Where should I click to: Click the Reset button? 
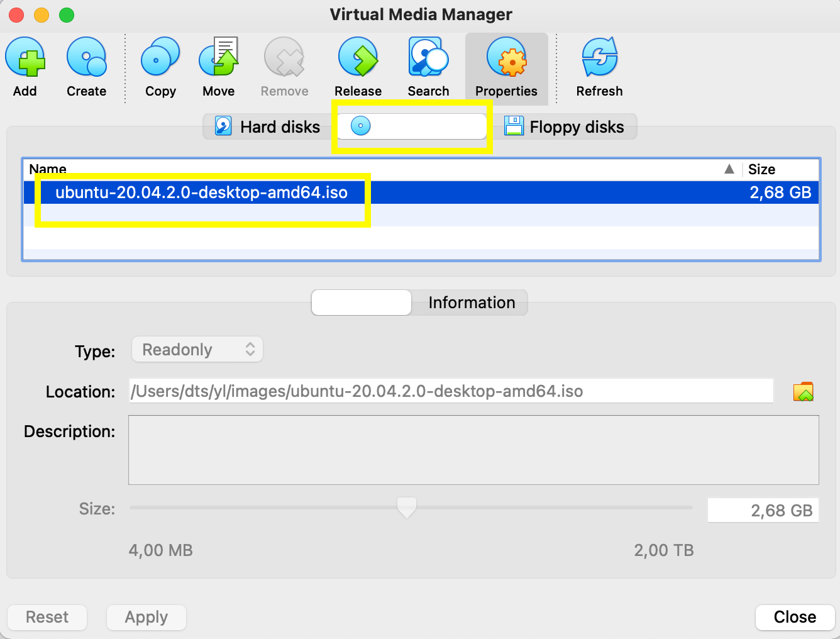[47, 617]
